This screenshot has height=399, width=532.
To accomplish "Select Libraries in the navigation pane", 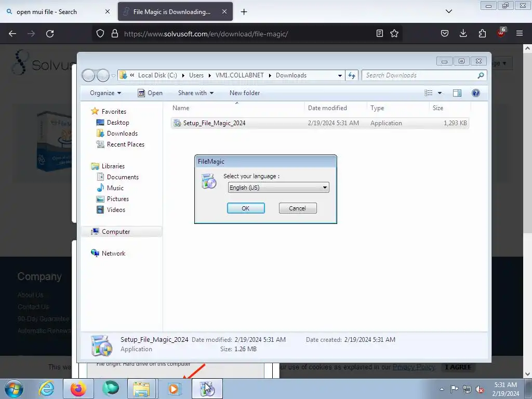I will (113, 166).
